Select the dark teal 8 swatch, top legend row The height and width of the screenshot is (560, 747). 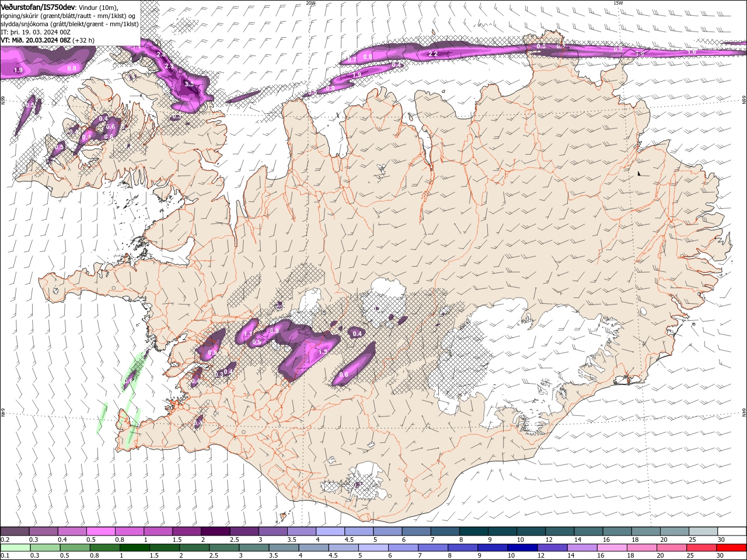(x=473, y=531)
